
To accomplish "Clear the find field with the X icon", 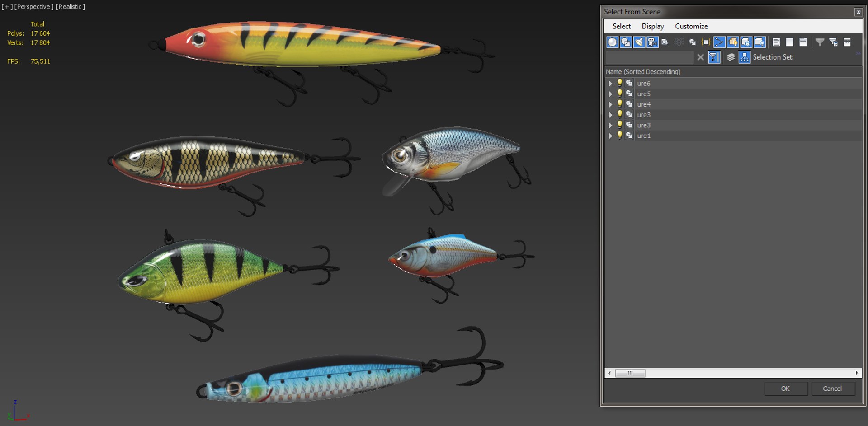I will (x=700, y=57).
